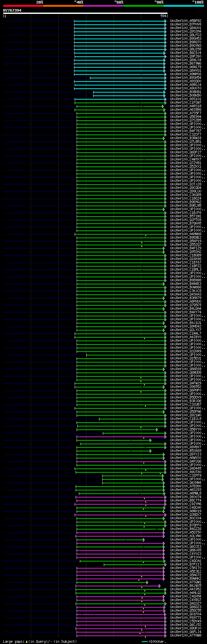Select hit label UniRef100_Q9FZ60
Viewport: 207px width, 644px height.
pyautogui.click(x=186, y=57)
